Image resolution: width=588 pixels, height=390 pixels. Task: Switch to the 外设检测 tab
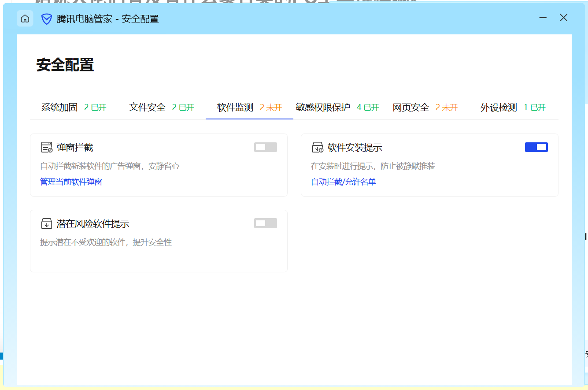(513, 107)
